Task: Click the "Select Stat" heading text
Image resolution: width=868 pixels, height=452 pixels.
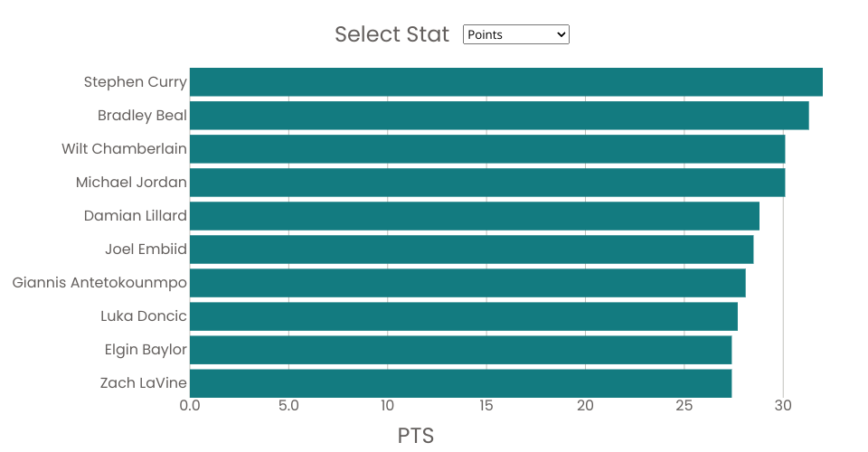Action: 392,34
